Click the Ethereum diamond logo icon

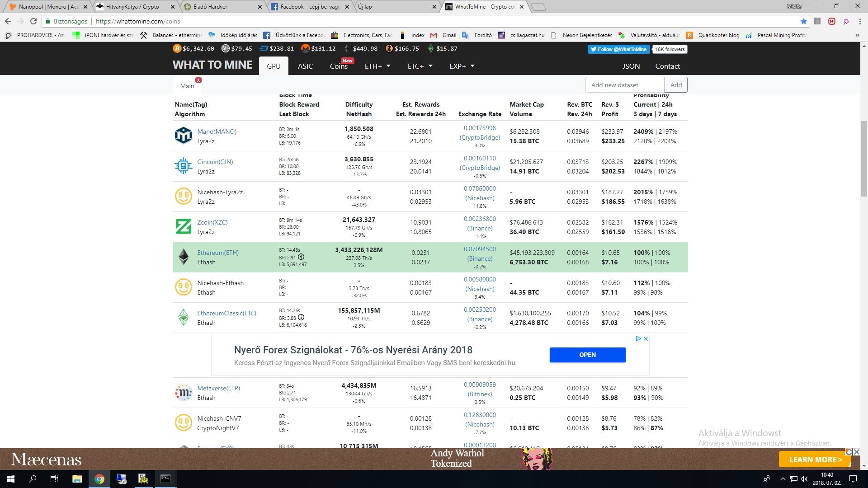[x=184, y=257]
